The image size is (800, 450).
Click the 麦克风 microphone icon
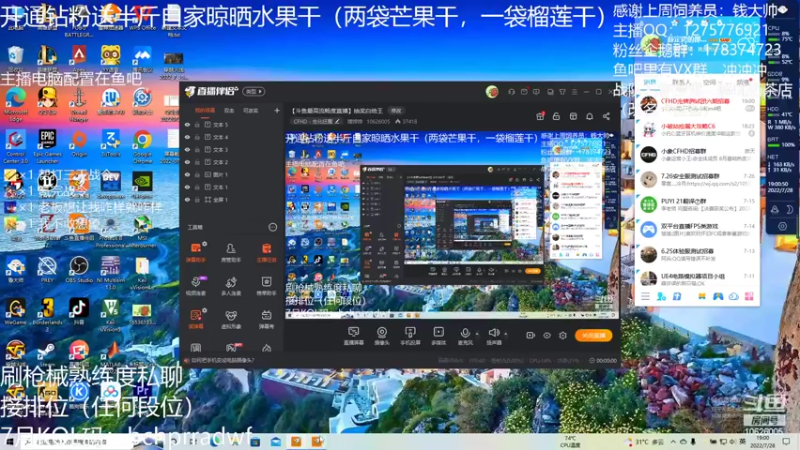click(x=465, y=333)
